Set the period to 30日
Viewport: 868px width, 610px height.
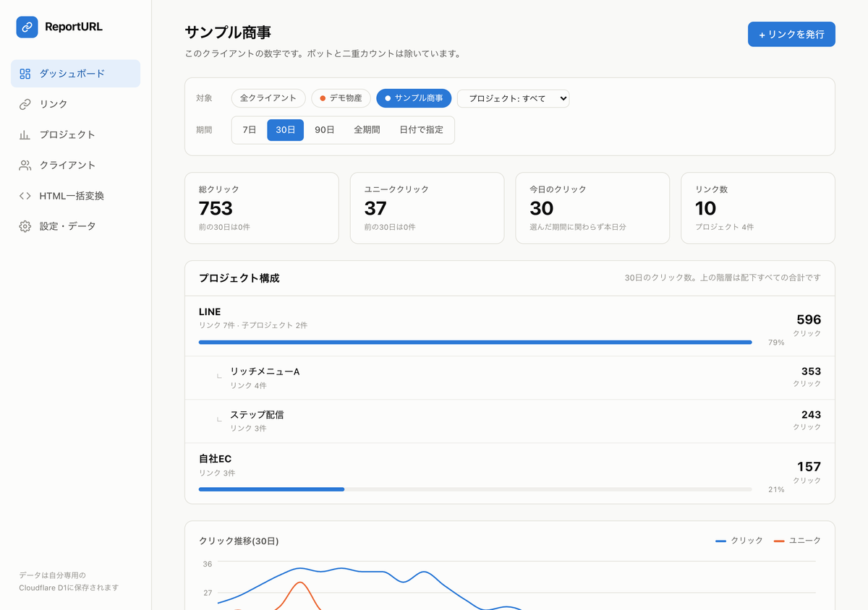285,130
